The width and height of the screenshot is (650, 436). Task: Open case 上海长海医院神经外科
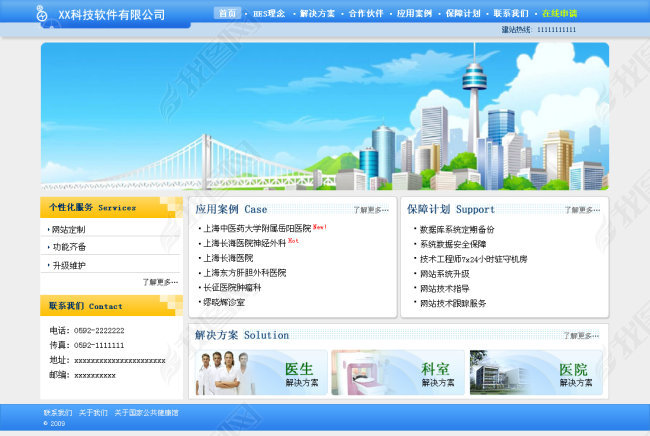(245, 243)
